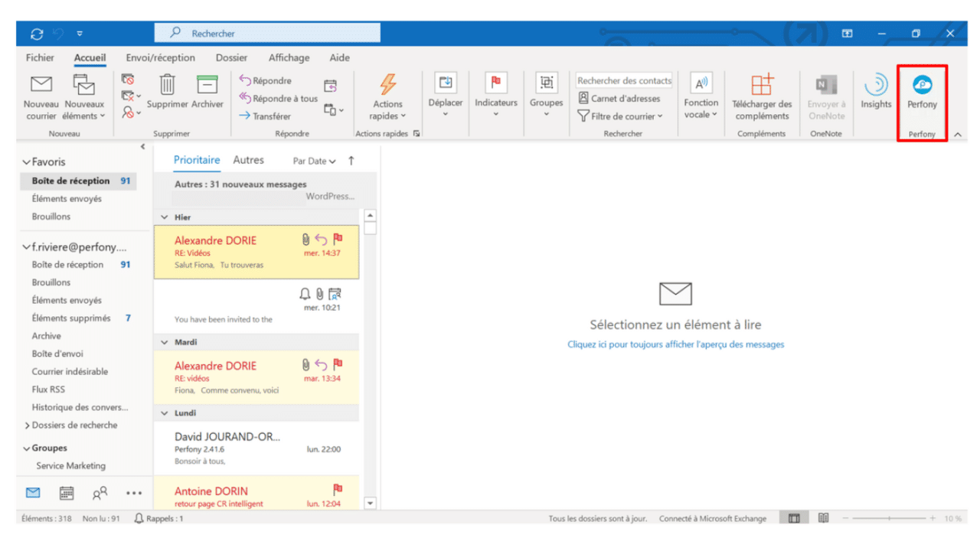Image resolution: width=980 pixels, height=535 pixels.
Task: Toggle the flag on Alexandre DORIE's RE: Vidéos email
Action: (x=338, y=239)
